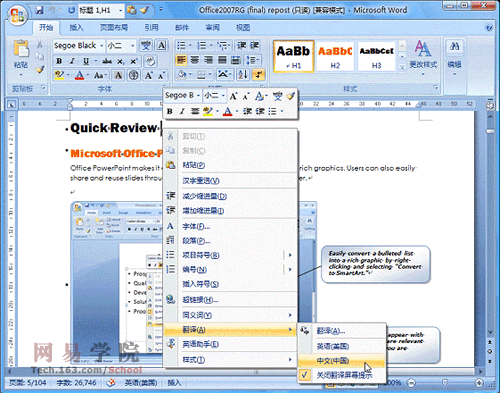
Task: Click mini toolbar Format Painter brush
Action: pos(291,96)
